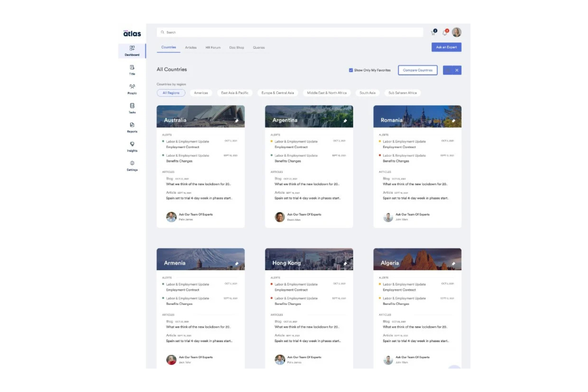The height and width of the screenshot is (392, 588).
Task: Open Argentina's Spain 4-day week article
Action: pos(308,198)
